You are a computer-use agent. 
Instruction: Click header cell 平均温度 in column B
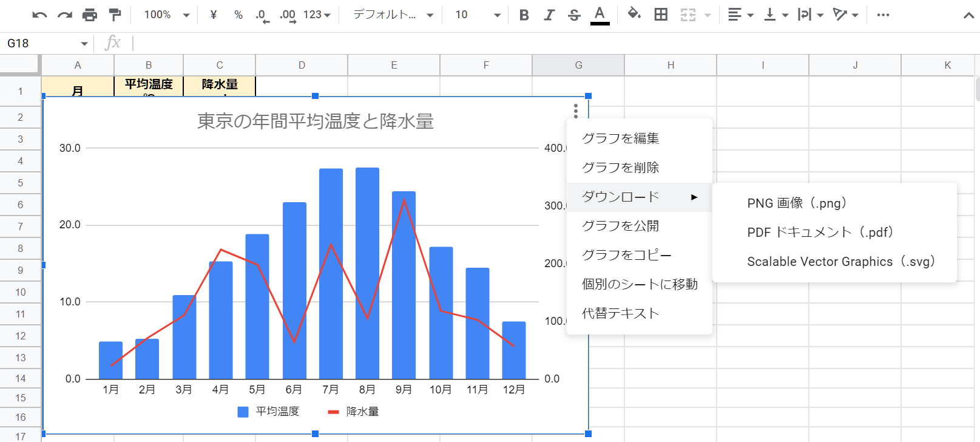click(x=149, y=86)
